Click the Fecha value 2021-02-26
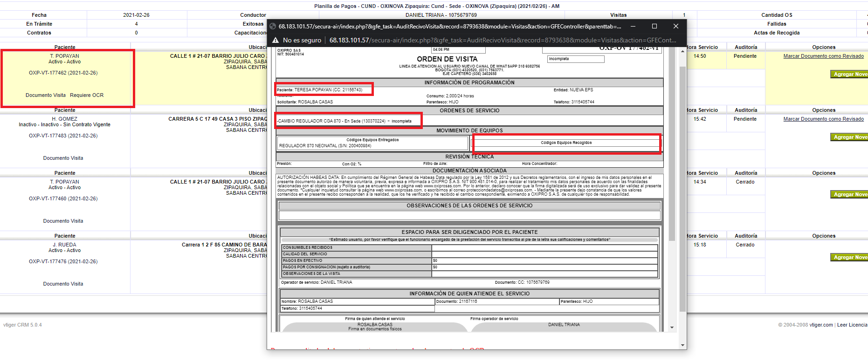This screenshot has height=362, width=868. pyautogui.click(x=136, y=15)
